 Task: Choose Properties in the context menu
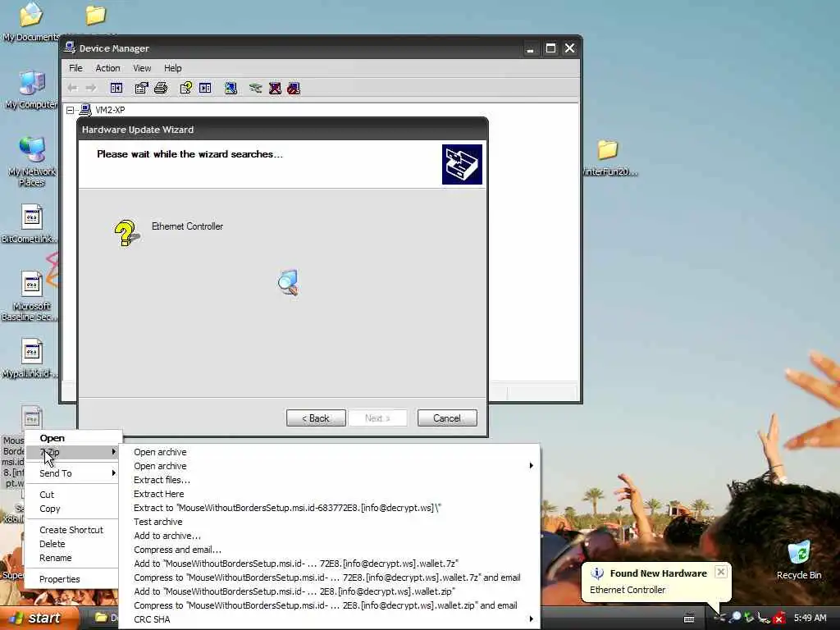pyautogui.click(x=72, y=579)
